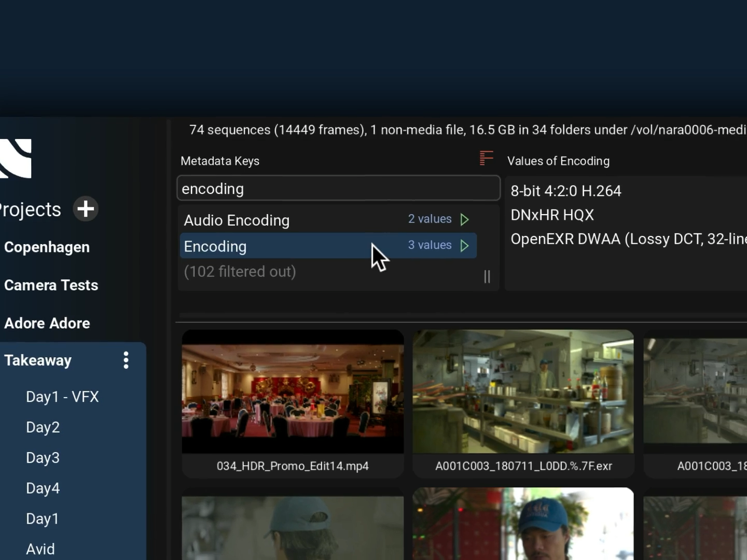747x560 pixels.
Task: Select the Day1 - VFX entry
Action: click(62, 397)
